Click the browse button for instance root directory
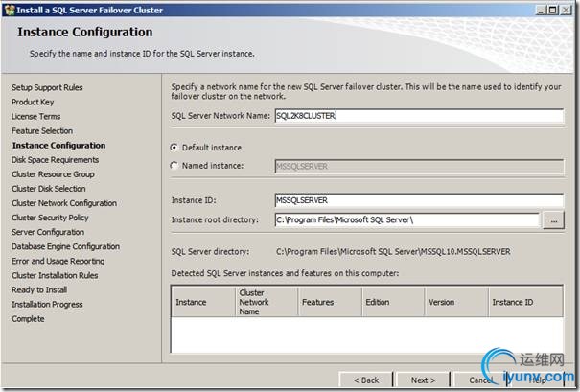This screenshot has width=580, height=392. [556, 219]
